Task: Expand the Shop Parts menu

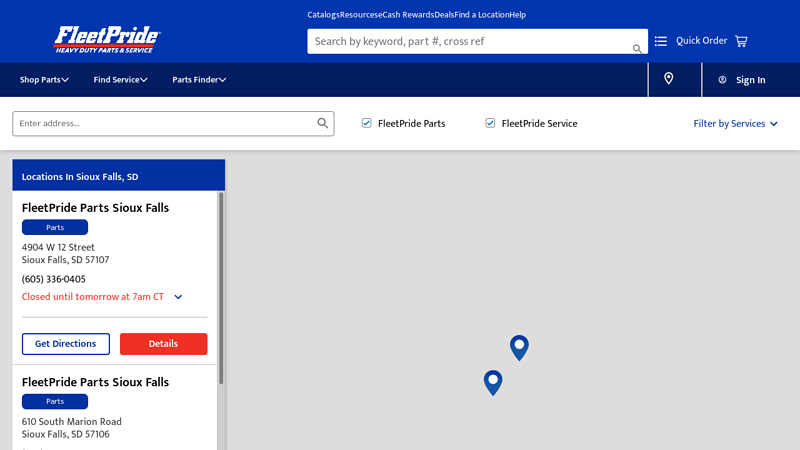Action: click(44, 80)
